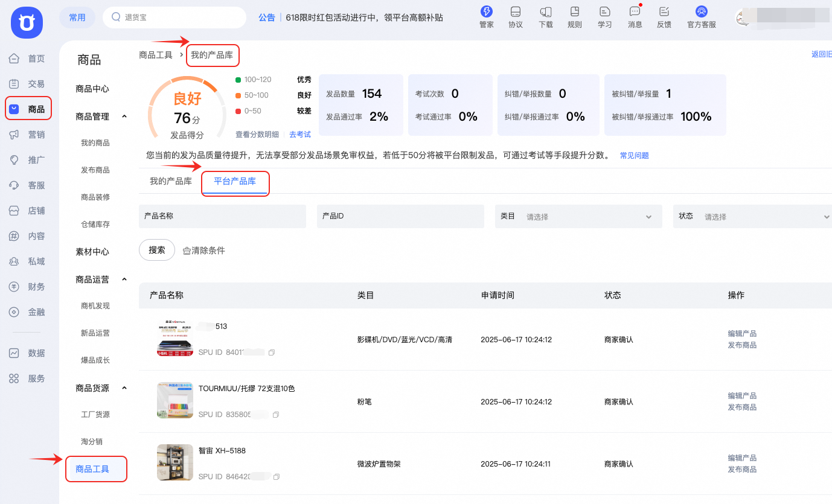Open 商品中心 menu item
The image size is (832, 504).
click(x=92, y=89)
